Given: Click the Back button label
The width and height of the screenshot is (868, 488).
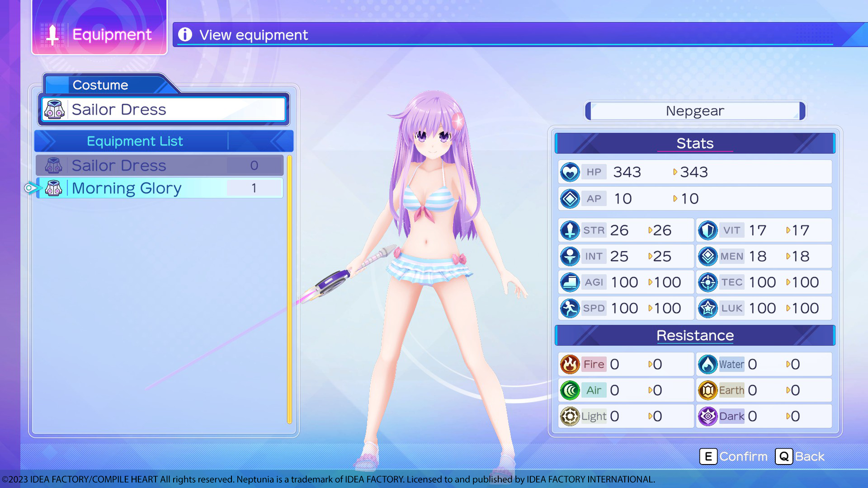Looking at the screenshot, I should pos(810,457).
